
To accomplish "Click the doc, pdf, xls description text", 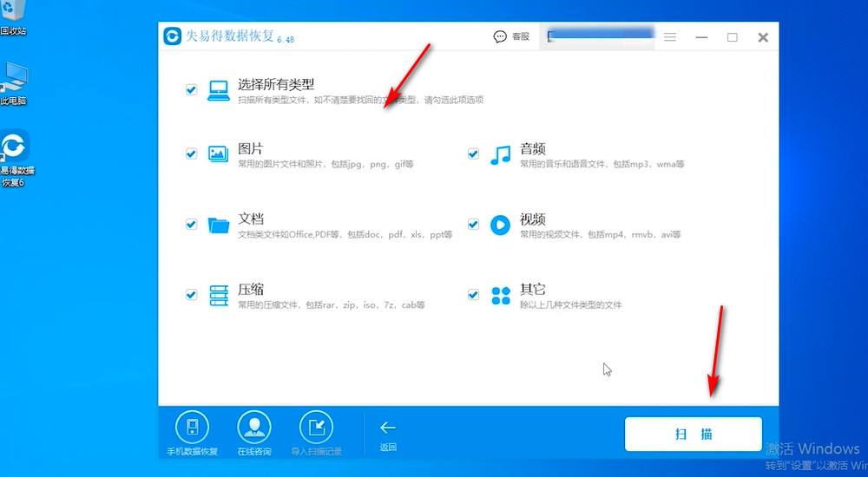I will tap(345, 235).
